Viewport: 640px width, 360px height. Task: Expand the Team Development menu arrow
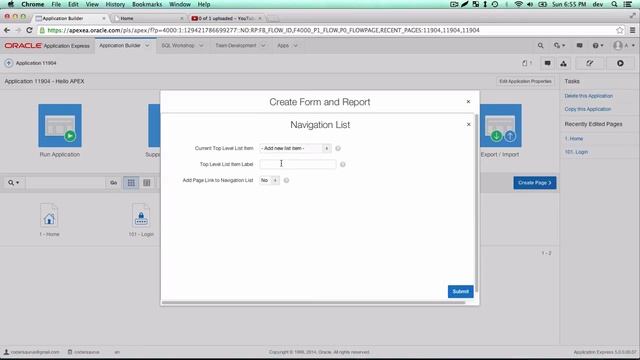(263, 46)
